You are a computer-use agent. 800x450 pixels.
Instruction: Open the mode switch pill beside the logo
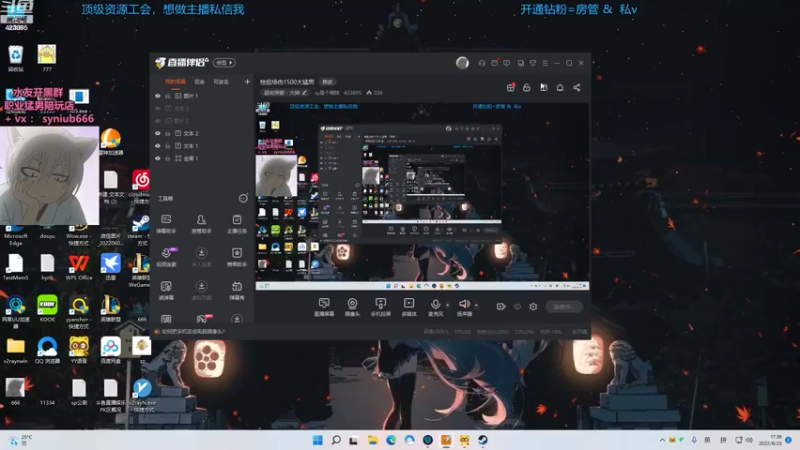[224, 63]
